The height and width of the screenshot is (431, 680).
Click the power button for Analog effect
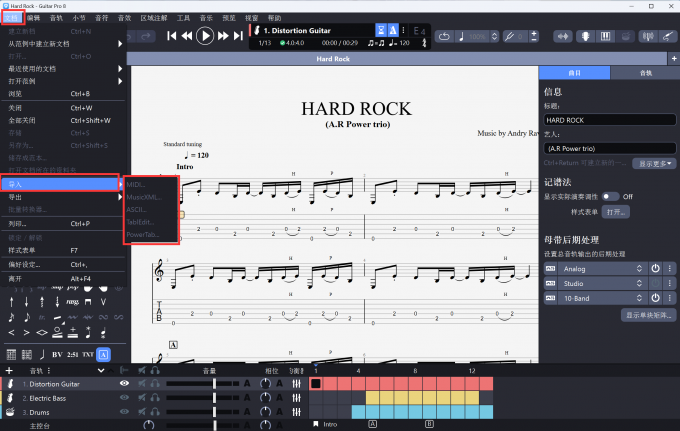point(656,268)
